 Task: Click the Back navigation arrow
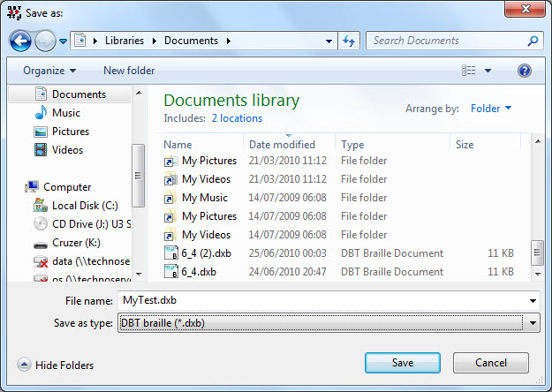(x=21, y=41)
